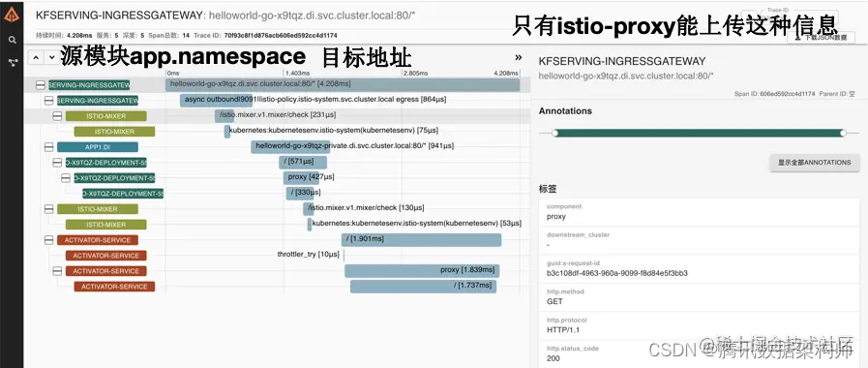Image resolution: width=868 pixels, height=368 pixels.
Task: Select the / [1.737ms] span bar
Action: (423, 286)
